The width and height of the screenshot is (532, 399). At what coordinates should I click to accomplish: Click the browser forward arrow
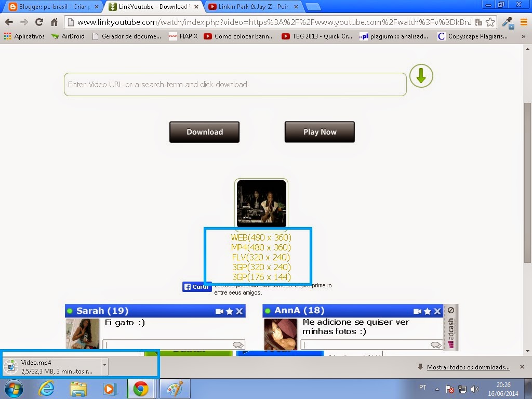pyautogui.click(x=24, y=22)
